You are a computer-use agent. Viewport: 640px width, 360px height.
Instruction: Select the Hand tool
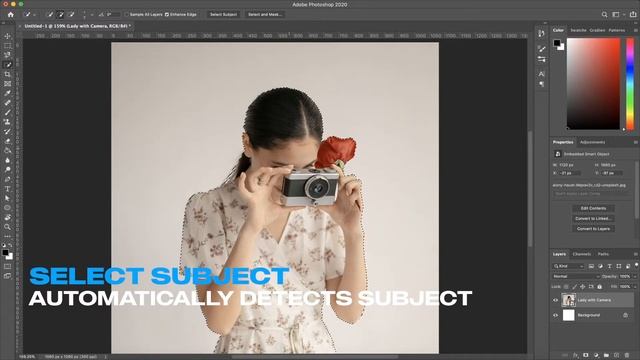[x=7, y=218]
